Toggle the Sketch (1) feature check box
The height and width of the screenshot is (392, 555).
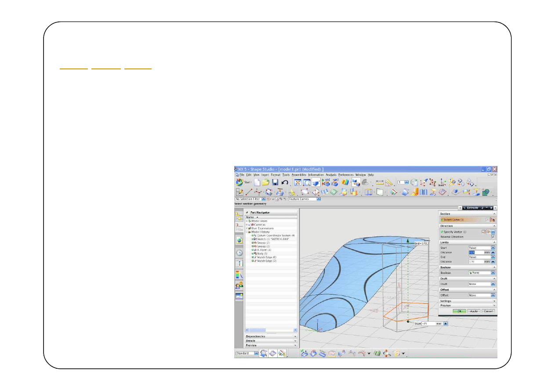pyautogui.click(x=254, y=239)
